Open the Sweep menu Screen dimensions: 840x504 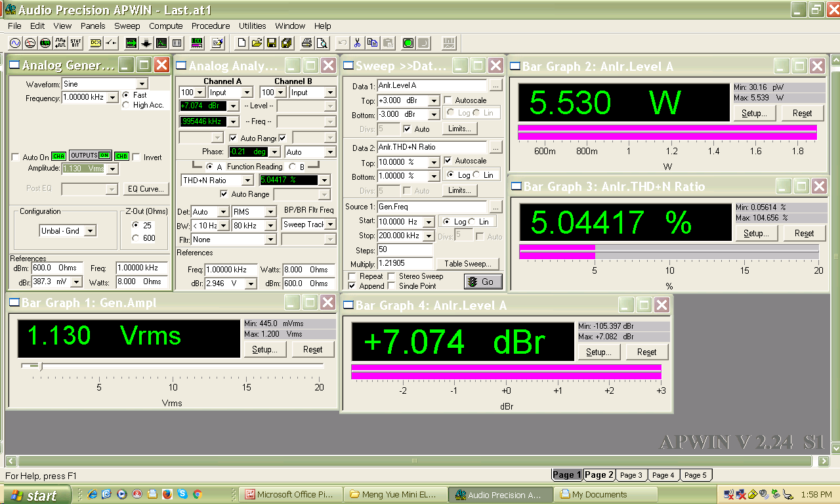click(x=127, y=26)
